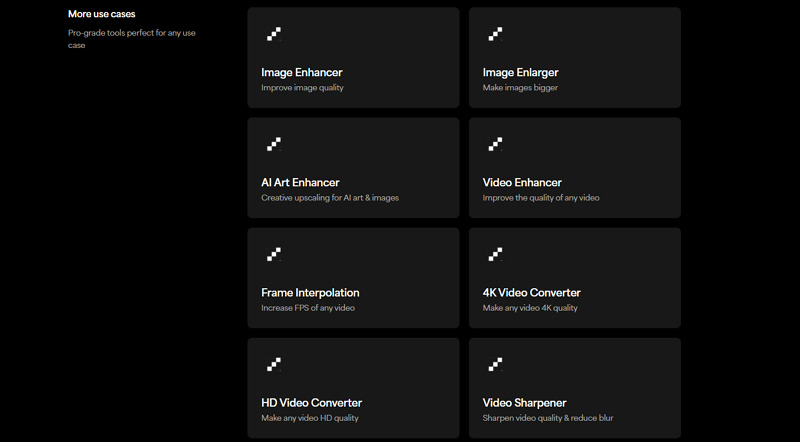Screen dimensions: 800x442
Task: Click "Creative upscaling for AI art & images" text
Action: pyautogui.click(x=329, y=198)
